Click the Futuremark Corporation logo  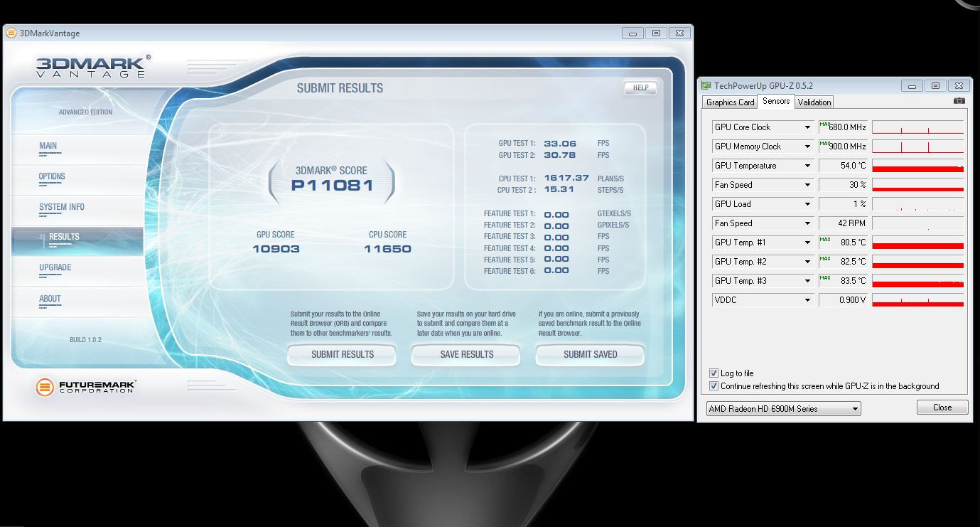coord(86,387)
